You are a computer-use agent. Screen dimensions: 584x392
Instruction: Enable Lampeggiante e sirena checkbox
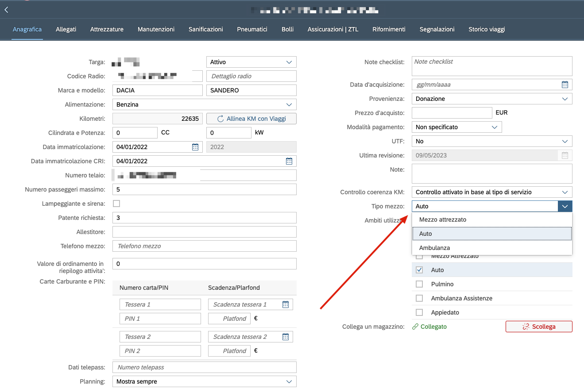(117, 204)
